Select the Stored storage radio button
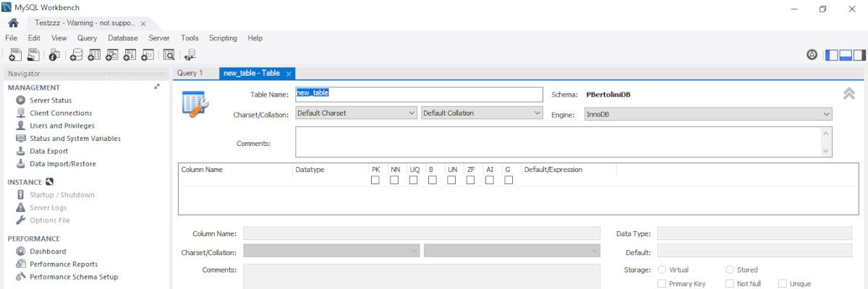The width and height of the screenshot is (868, 289). point(729,269)
